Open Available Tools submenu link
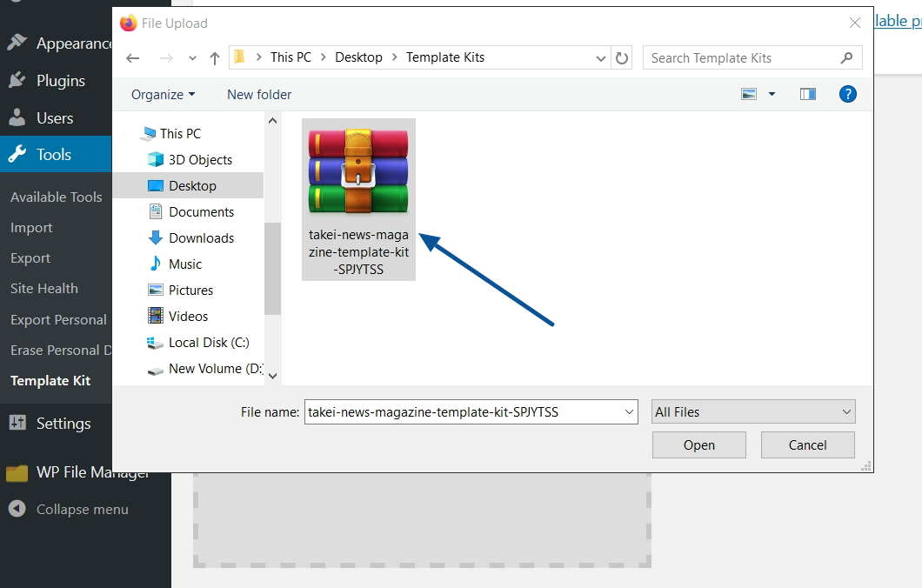922x588 pixels. click(x=56, y=197)
